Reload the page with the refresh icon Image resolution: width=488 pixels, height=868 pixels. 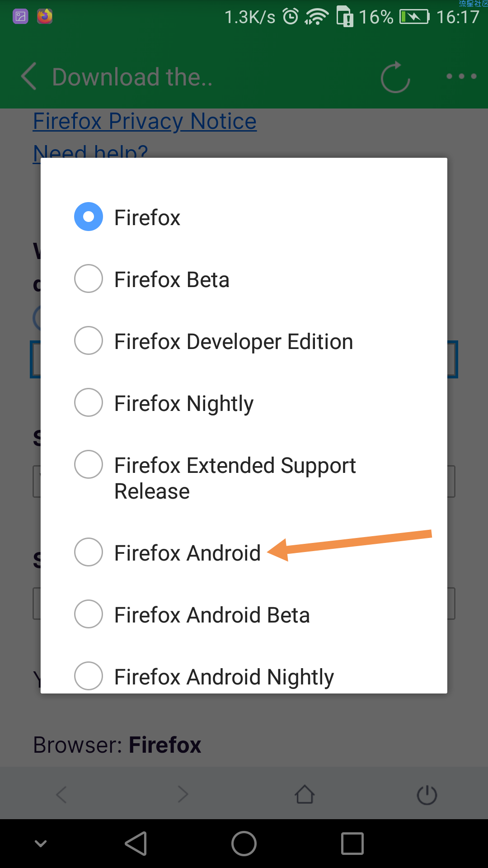tap(395, 77)
